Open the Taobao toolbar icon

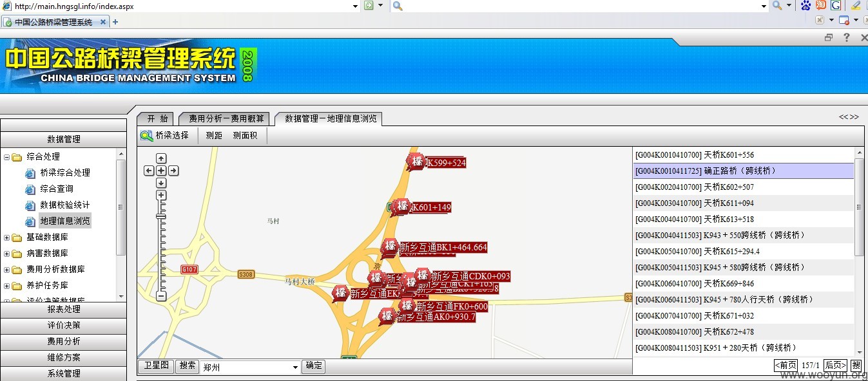click(x=820, y=6)
